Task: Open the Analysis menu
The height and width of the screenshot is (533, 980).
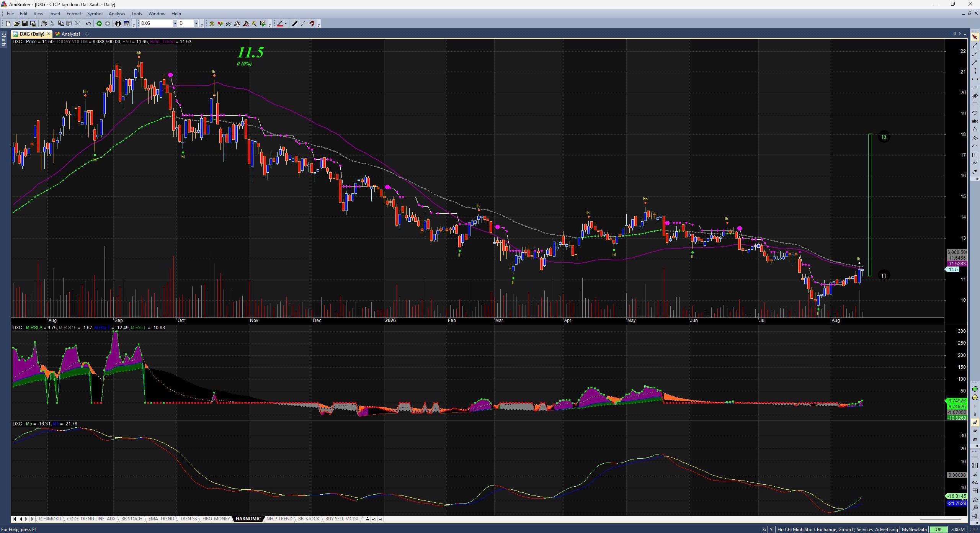Action: pos(117,14)
